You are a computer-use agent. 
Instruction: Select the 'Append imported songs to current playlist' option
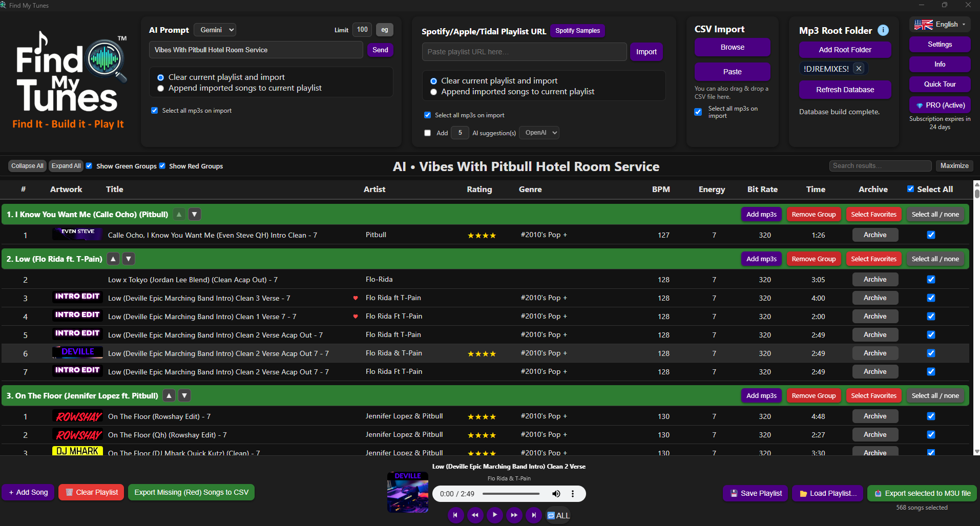click(x=160, y=88)
